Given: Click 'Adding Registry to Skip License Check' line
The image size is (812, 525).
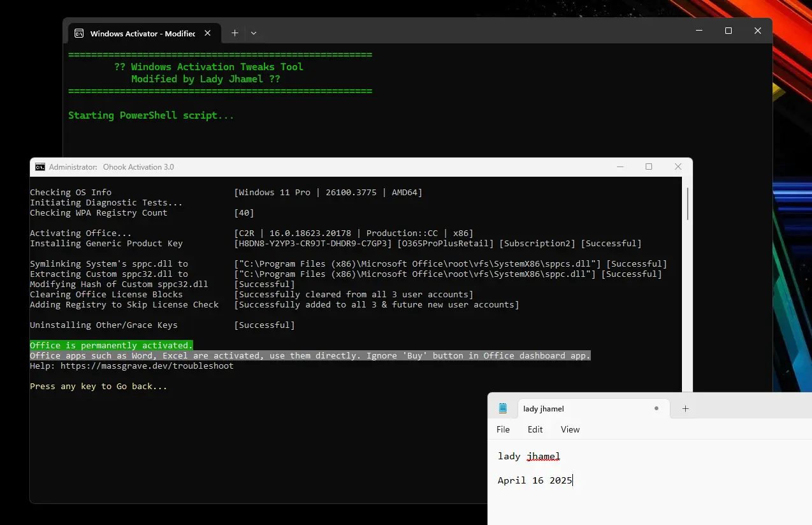Looking at the screenshot, I should (x=124, y=305).
